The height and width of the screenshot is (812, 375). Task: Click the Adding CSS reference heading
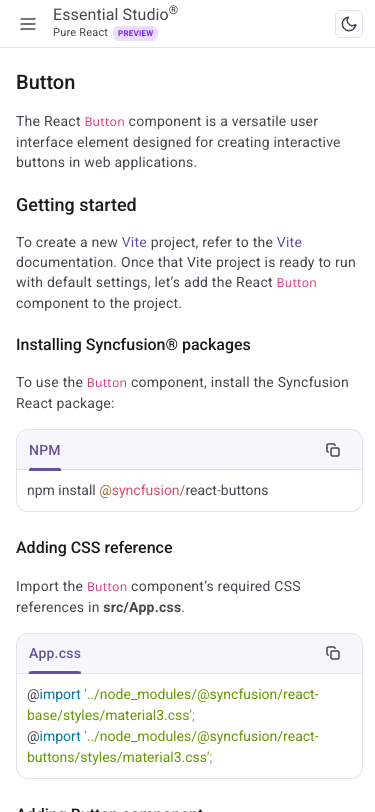point(94,547)
